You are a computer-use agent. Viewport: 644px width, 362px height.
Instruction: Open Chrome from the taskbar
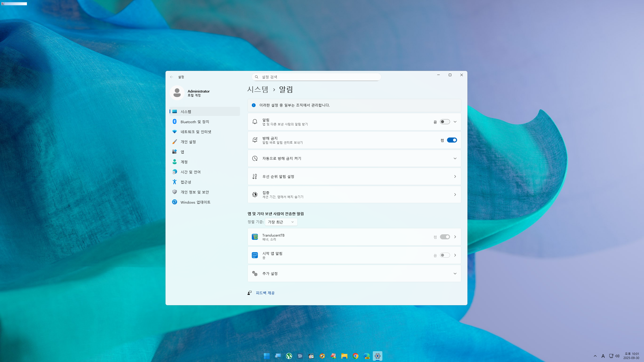355,356
